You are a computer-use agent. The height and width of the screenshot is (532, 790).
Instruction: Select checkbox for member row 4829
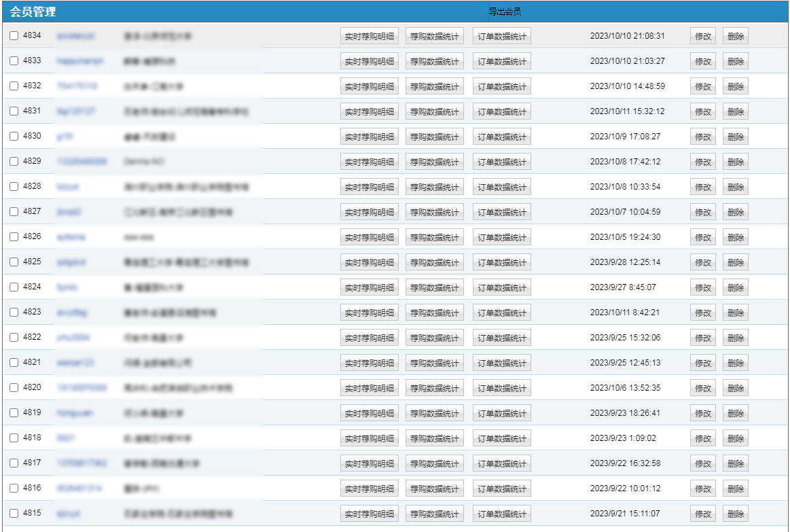pyautogui.click(x=14, y=162)
